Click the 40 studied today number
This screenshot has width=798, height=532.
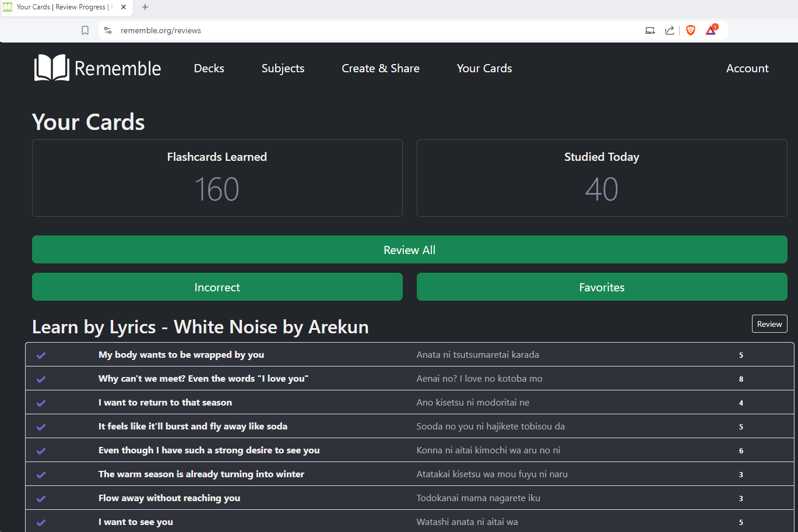tap(602, 189)
